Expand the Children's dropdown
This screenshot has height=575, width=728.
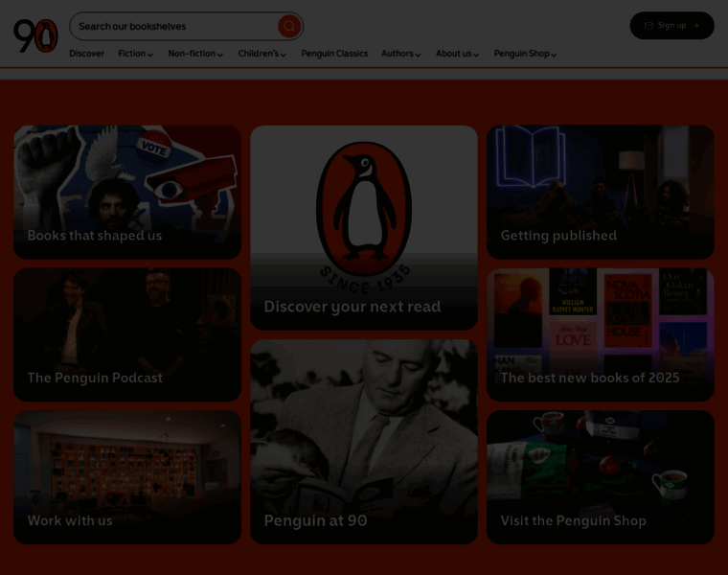[x=262, y=54]
